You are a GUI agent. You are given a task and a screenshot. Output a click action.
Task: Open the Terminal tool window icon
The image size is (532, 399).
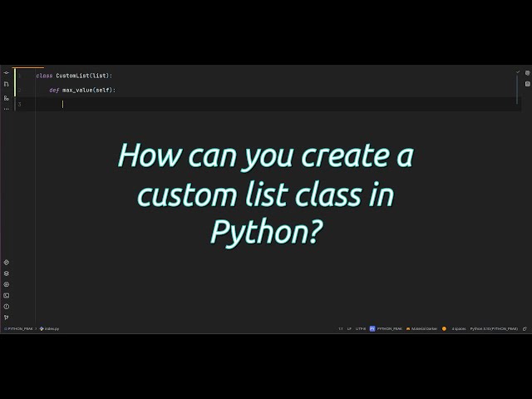[6, 296]
